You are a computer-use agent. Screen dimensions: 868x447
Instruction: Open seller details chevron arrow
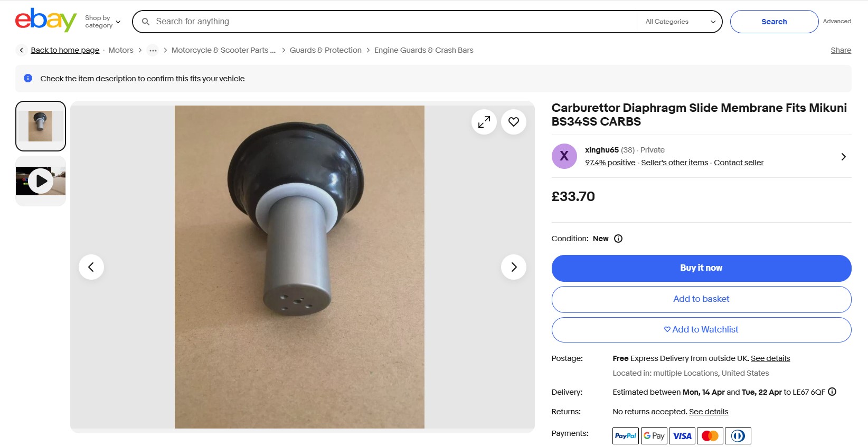[843, 157]
